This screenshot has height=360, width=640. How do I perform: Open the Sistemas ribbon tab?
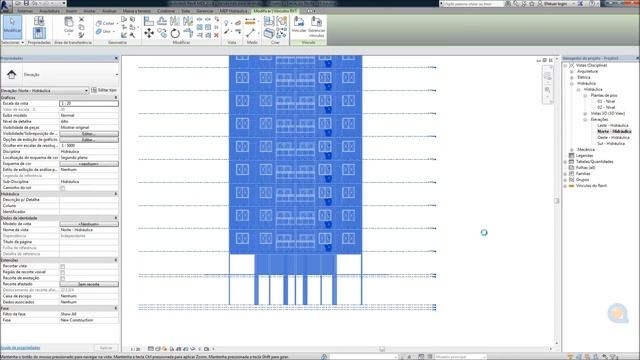click(x=24, y=11)
